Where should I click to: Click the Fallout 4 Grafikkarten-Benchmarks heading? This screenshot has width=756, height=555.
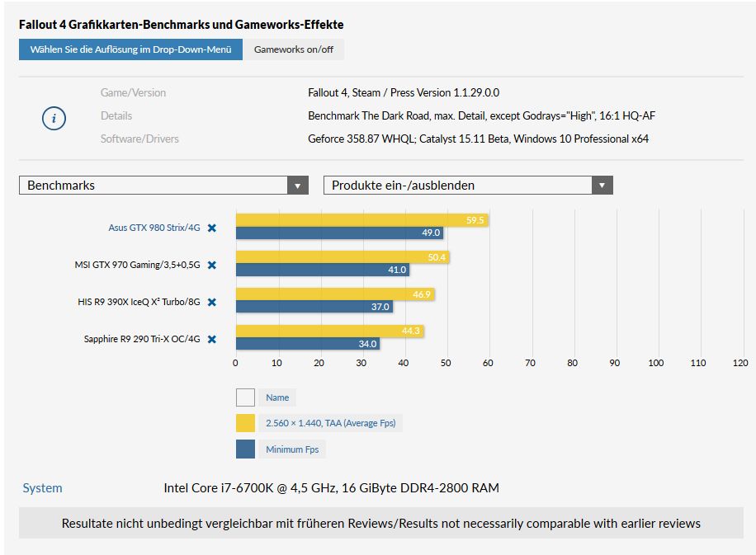pos(182,25)
